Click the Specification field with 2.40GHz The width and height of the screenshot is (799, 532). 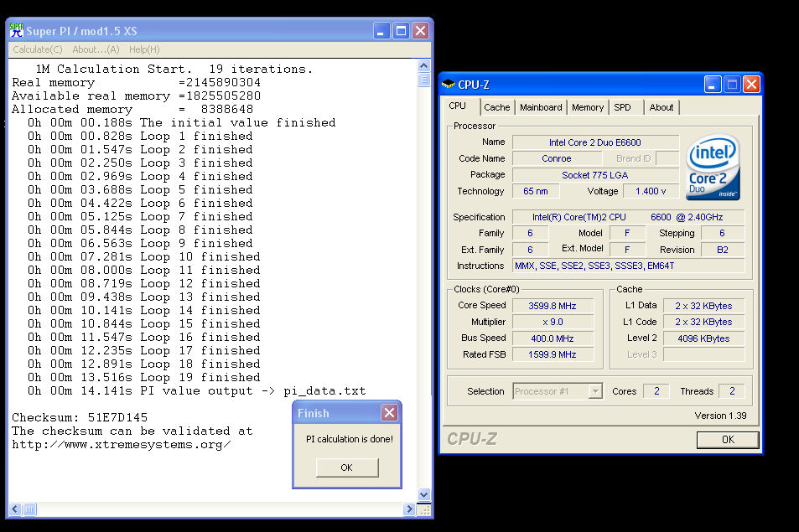coord(628,217)
